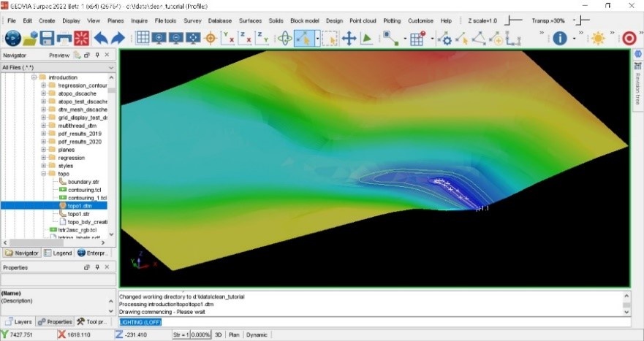
Task: Toggle the sun lighting icon
Action: pyautogui.click(x=598, y=38)
